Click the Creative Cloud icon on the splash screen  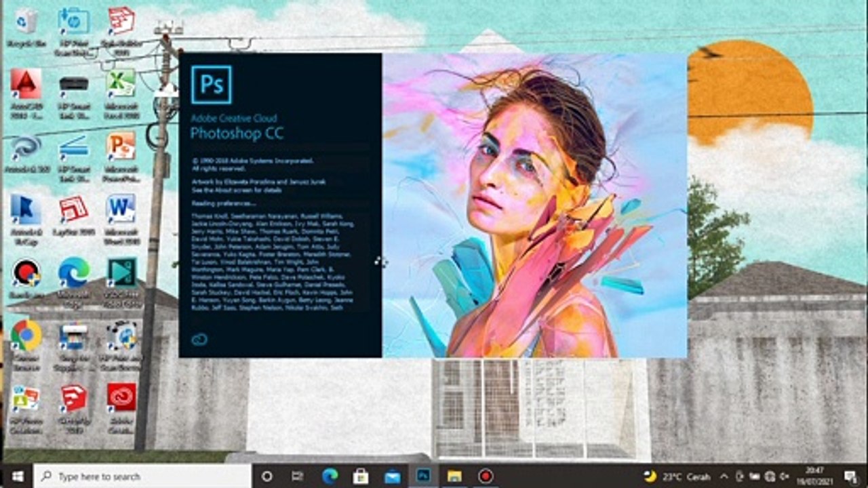tap(199, 339)
